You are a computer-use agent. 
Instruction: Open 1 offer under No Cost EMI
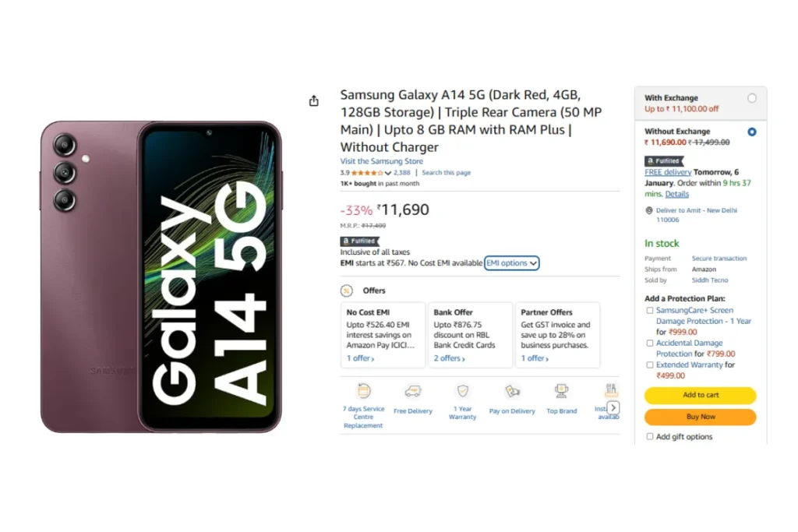pos(360,358)
